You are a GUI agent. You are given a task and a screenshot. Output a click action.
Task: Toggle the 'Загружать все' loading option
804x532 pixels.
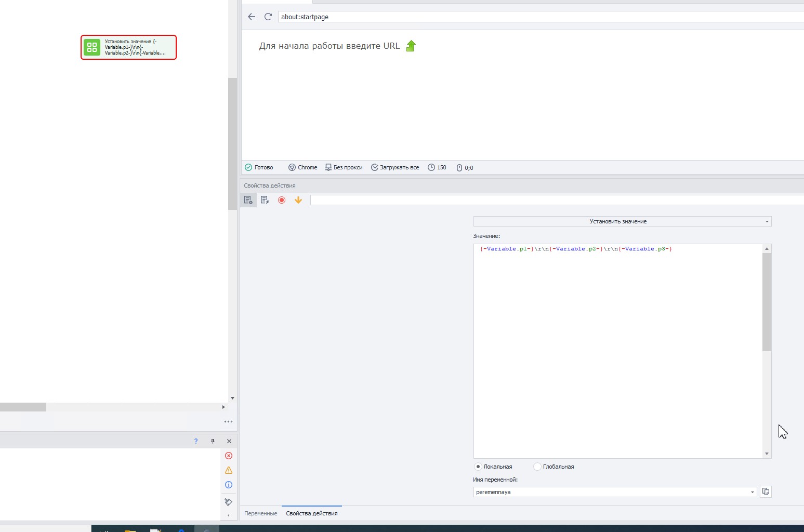[395, 167]
